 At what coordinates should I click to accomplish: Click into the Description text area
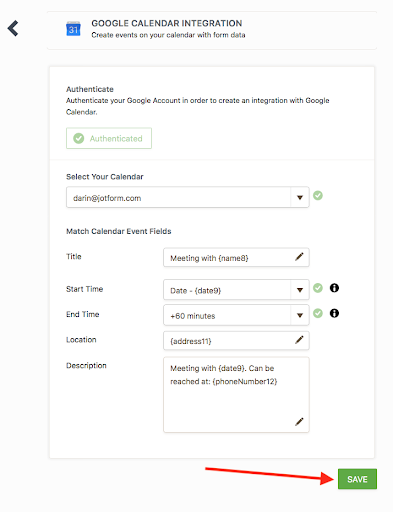click(x=236, y=395)
